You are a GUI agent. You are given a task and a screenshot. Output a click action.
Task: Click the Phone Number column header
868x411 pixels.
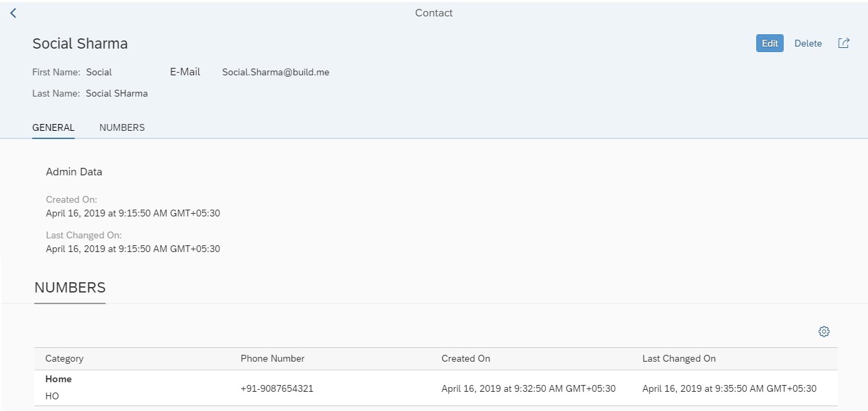(x=272, y=358)
